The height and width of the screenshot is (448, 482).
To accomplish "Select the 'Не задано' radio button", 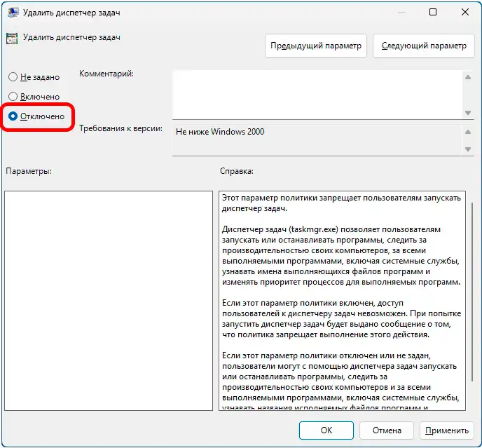I will (13, 76).
